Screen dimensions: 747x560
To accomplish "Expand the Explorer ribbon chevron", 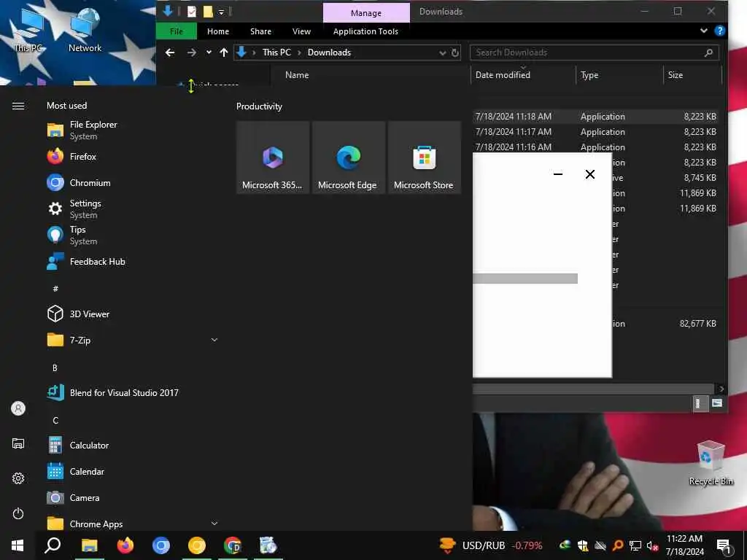I will pyautogui.click(x=704, y=31).
